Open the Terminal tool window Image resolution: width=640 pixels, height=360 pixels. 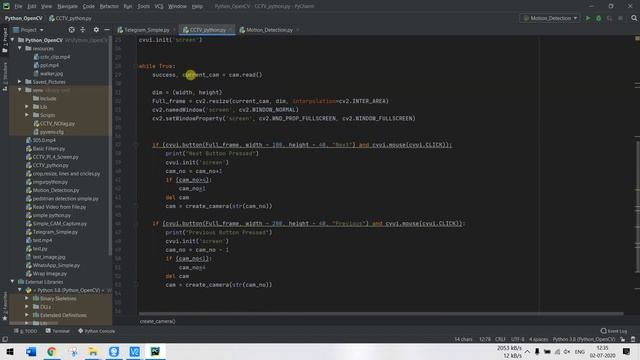58,331
